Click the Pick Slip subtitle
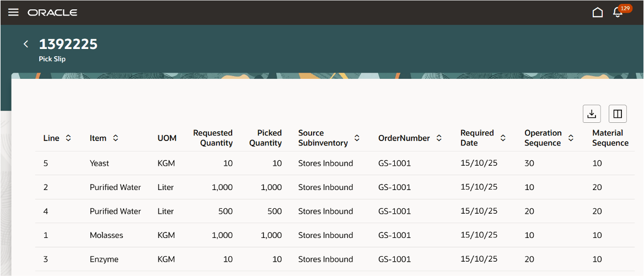Image resolution: width=644 pixels, height=276 pixels. (x=52, y=59)
